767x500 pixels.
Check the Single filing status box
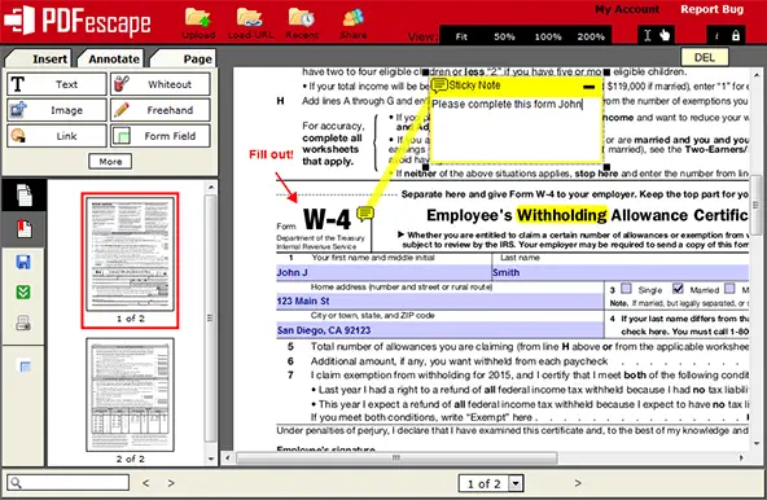click(625, 289)
